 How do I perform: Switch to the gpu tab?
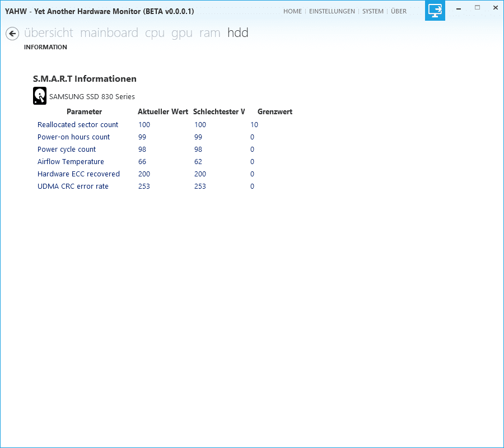182,34
